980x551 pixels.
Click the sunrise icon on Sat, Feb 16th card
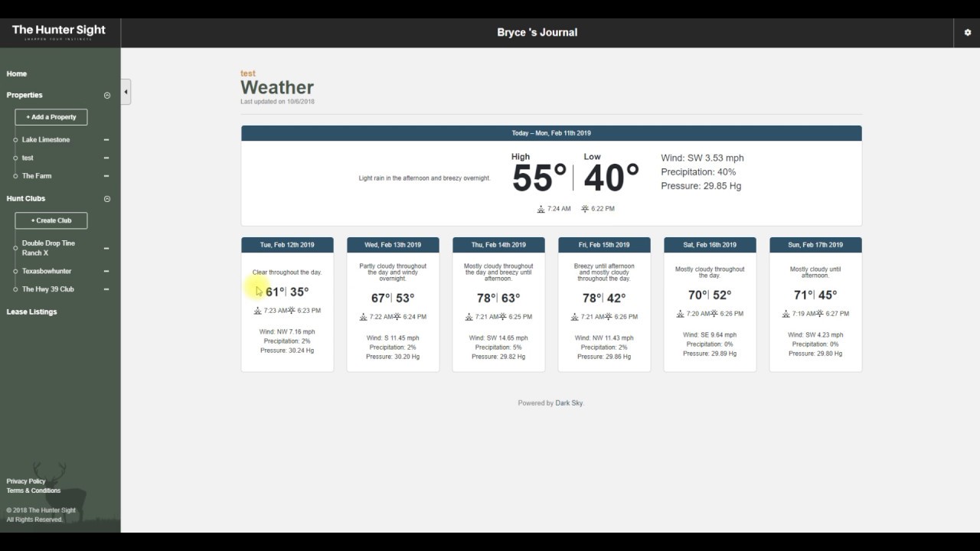pyautogui.click(x=680, y=314)
